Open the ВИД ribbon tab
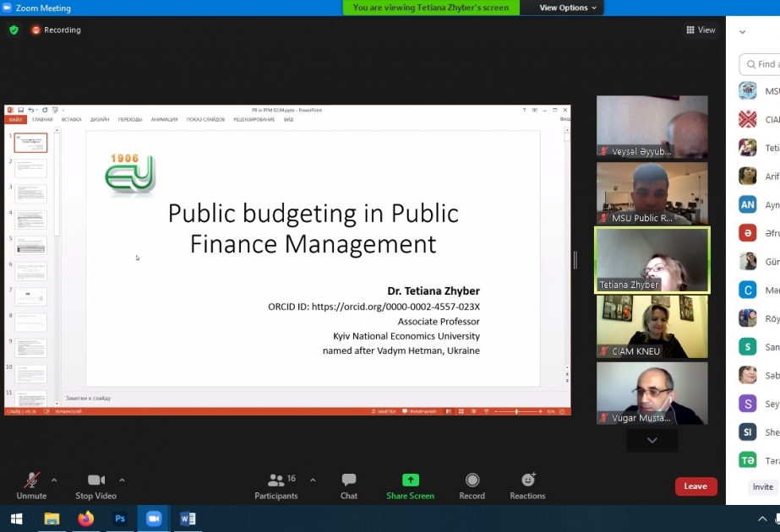This screenshot has width=780, height=532. [x=288, y=119]
